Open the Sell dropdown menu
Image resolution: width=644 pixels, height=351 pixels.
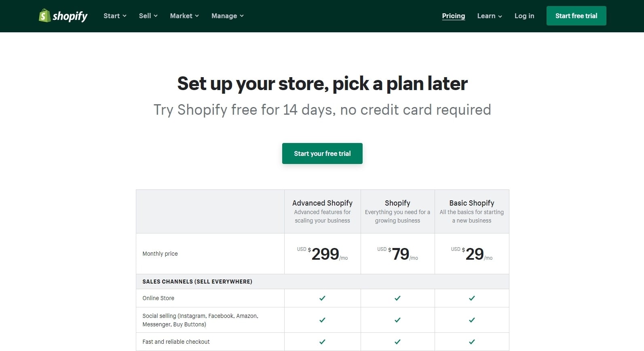coord(148,16)
